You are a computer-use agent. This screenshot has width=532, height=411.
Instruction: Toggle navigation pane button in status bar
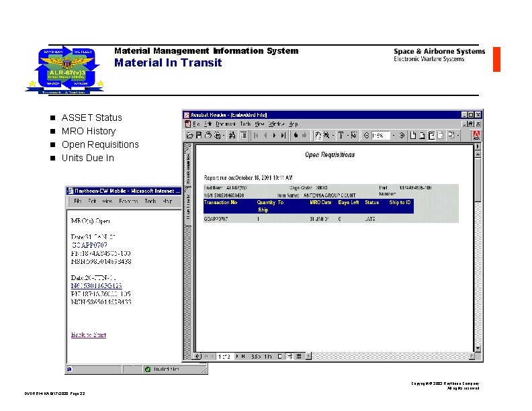click(x=197, y=356)
